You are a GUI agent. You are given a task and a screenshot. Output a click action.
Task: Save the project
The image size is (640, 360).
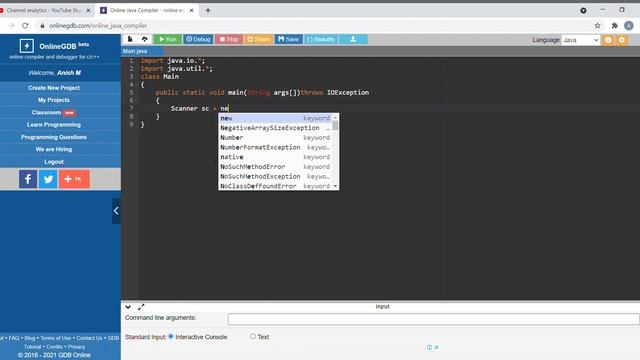tap(289, 39)
